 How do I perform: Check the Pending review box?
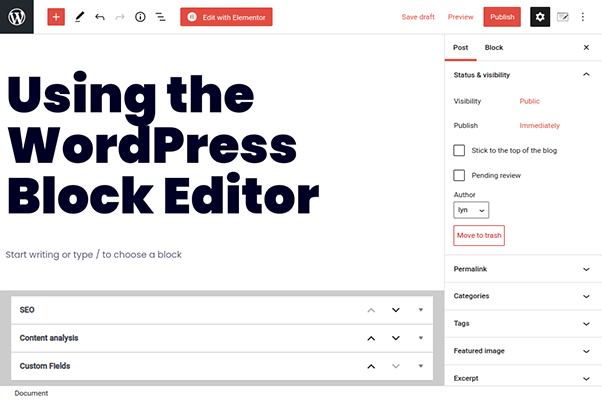coord(459,175)
